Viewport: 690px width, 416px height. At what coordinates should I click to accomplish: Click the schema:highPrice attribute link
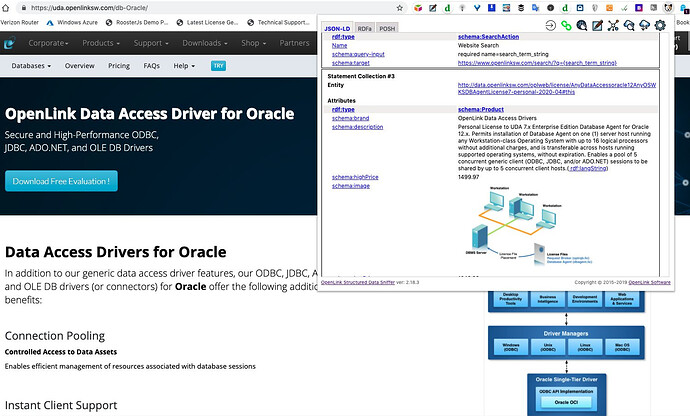pyautogui.click(x=355, y=177)
